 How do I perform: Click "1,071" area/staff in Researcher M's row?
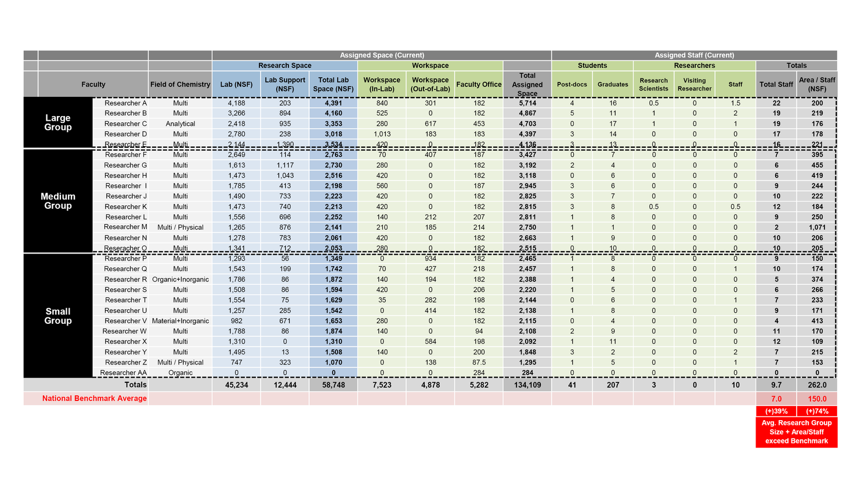click(x=817, y=227)
